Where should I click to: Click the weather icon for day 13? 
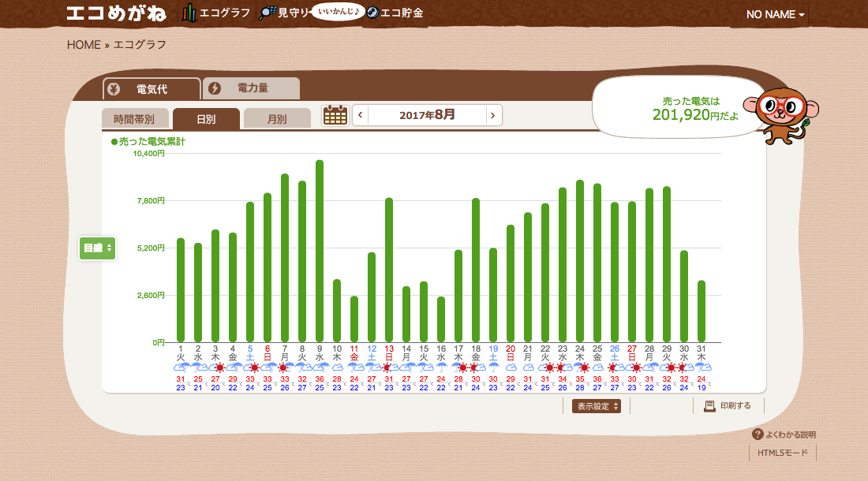click(389, 367)
